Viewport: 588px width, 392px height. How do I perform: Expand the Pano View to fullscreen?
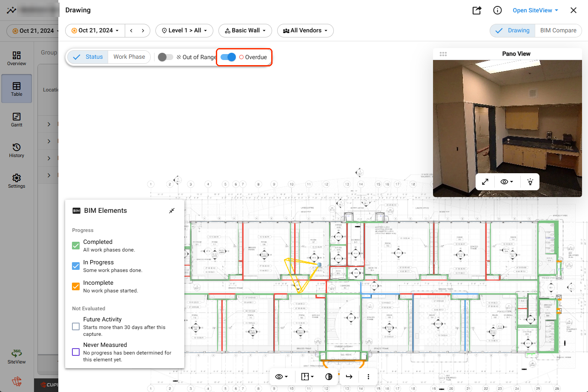(485, 182)
